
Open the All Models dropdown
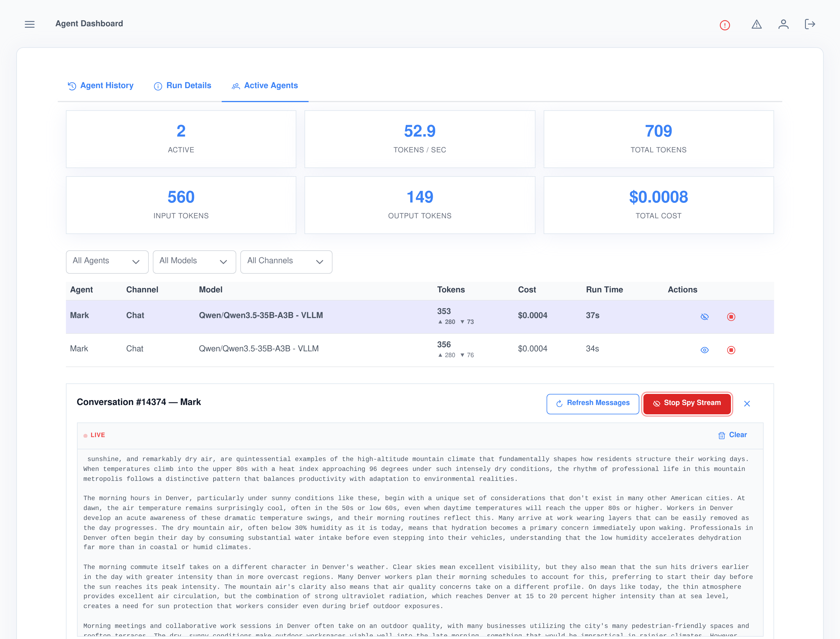tap(194, 262)
